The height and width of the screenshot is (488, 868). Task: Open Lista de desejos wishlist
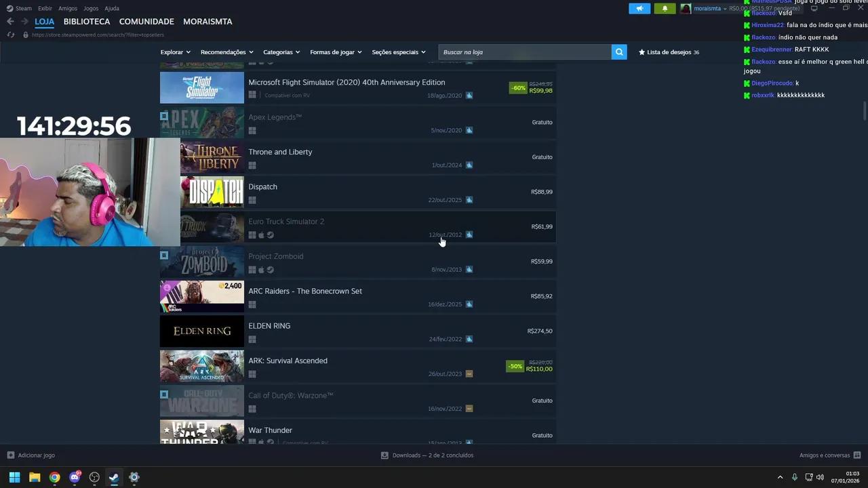coord(669,52)
